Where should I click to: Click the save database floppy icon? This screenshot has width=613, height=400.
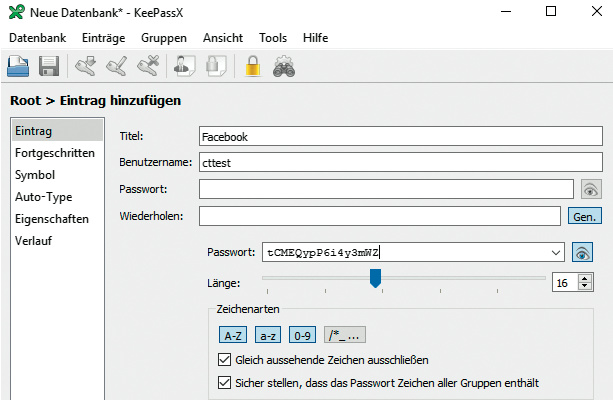tap(49, 67)
